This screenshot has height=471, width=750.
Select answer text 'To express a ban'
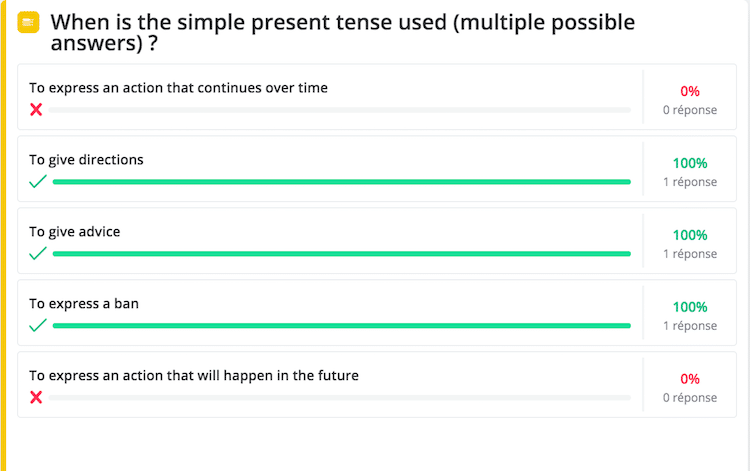(84, 304)
